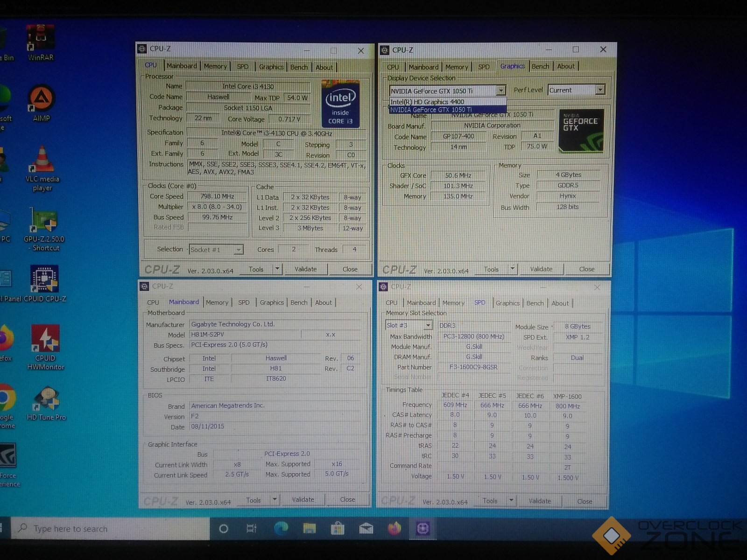Click Validate in the Graphics window

point(541,269)
